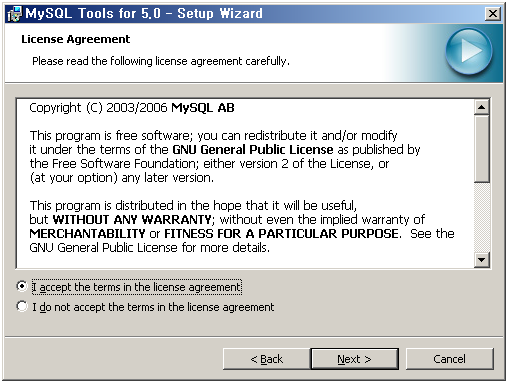This screenshot has height=383, width=508.
Task: Click the license text scrollbar thumb
Action: point(482,149)
